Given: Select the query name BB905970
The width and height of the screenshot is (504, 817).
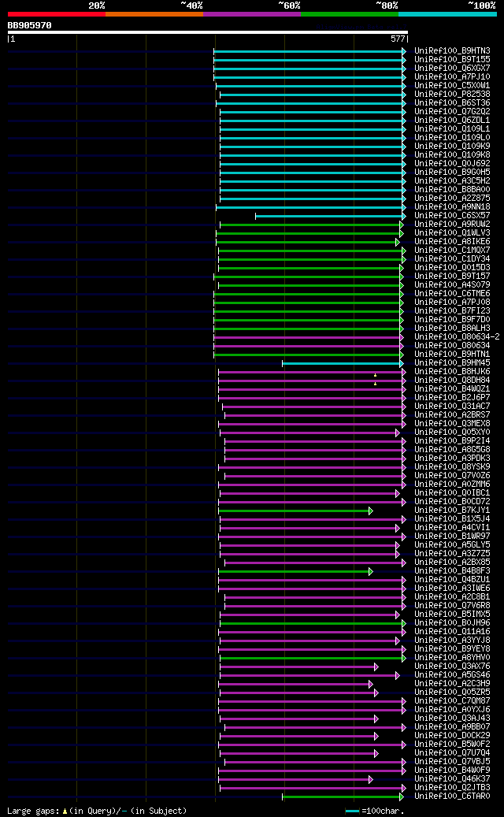Looking at the screenshot, I should tap(29, 25).
